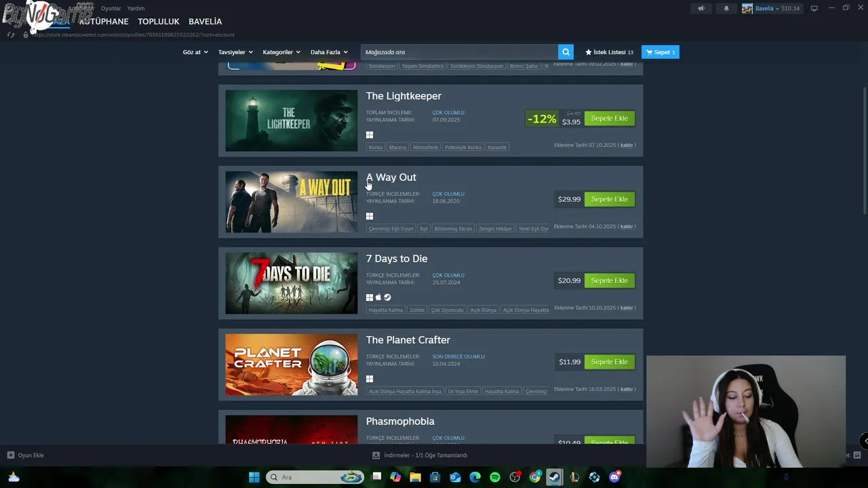The width and height of the screenshot is (868, 488).
Task: Switch Steam to Big Picture mode
Action: click(x=814, y=8)
